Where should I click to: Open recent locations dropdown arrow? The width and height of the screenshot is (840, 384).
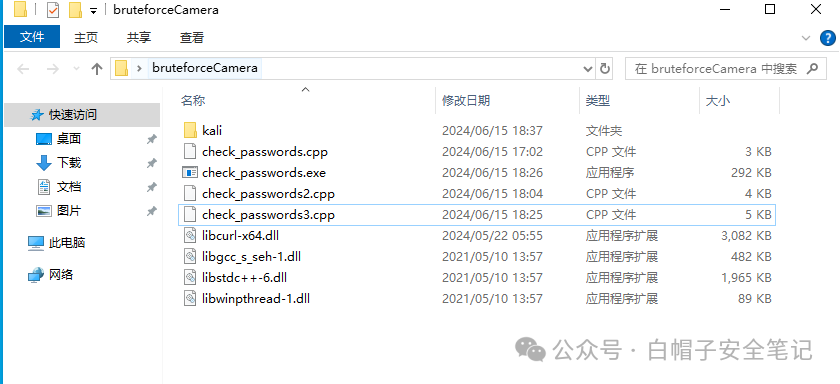tap(76, 69)
